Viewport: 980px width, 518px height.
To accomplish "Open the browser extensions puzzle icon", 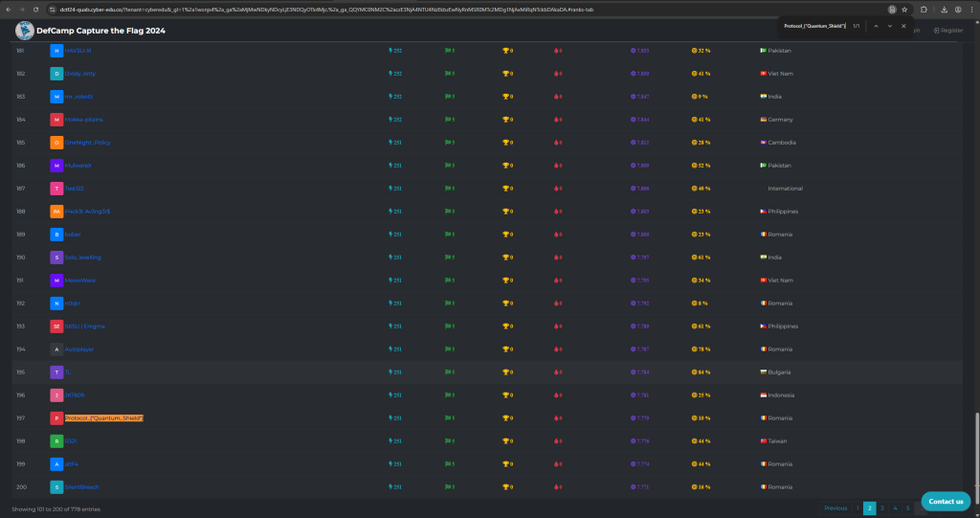I will point(924,9).
